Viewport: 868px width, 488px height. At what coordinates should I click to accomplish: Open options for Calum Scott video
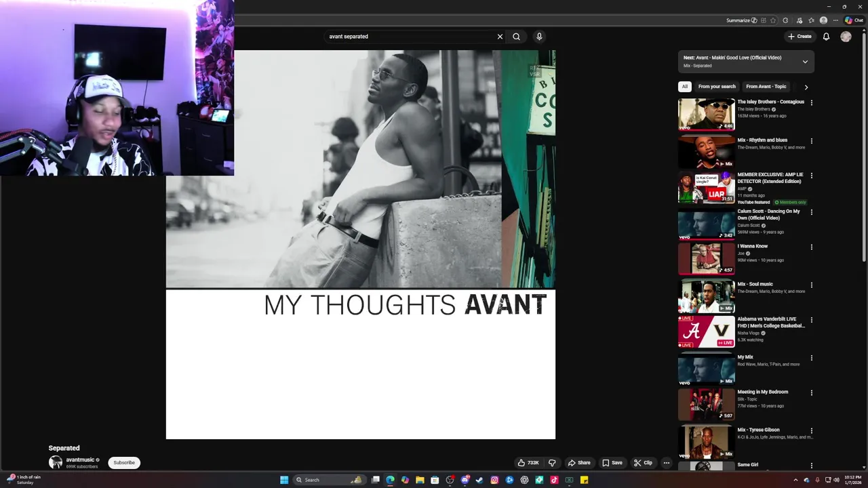[811, 212]
